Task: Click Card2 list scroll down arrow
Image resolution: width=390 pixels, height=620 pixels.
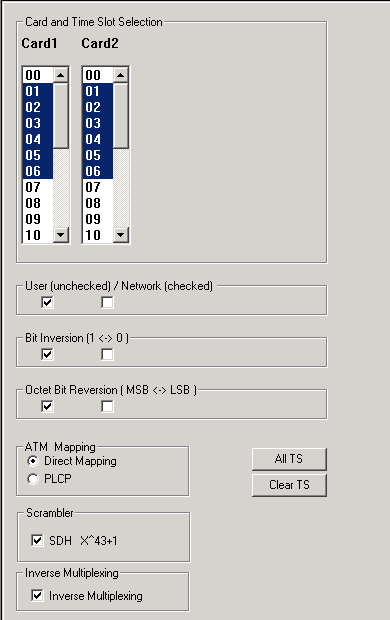Action: tap(121, 235)
